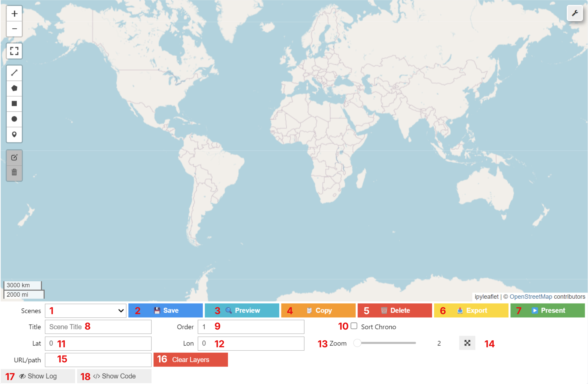This screenshot has height=384, width=588.
Task: Enable the Sort Chrono checkbox
Action: 354,326
